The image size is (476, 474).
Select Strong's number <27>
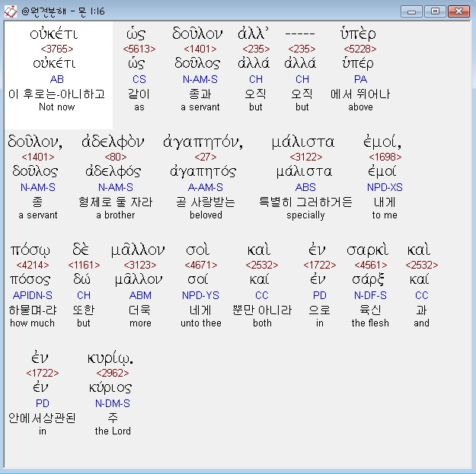click(206, 157)
